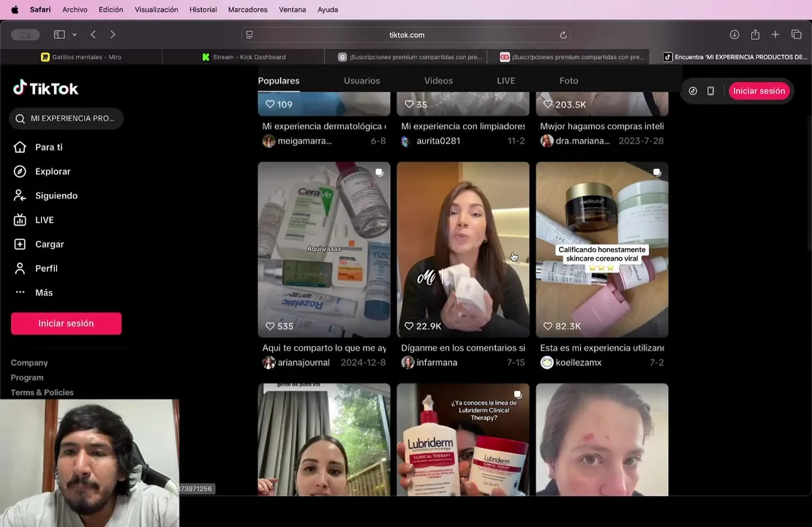Open the koellezamx user profile

[x=579, y=362]
